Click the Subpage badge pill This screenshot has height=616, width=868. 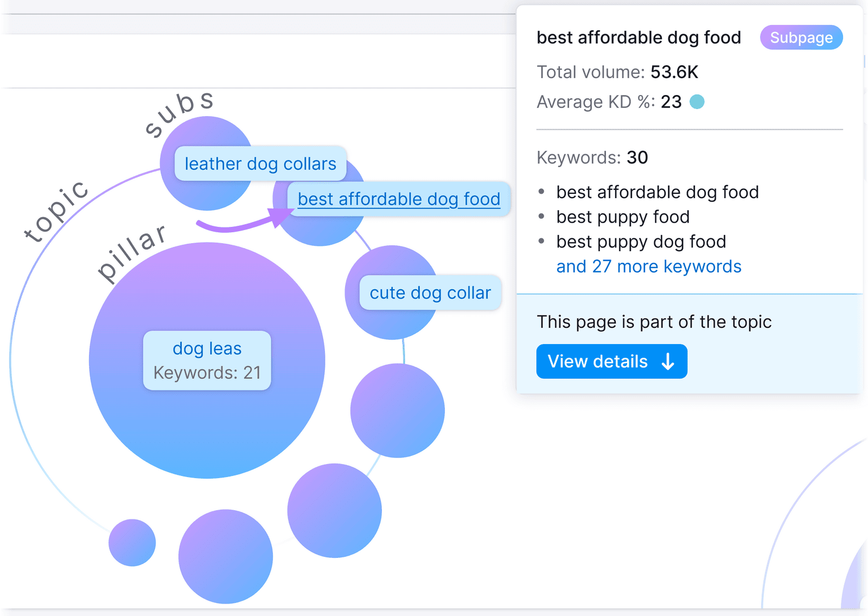801,37
